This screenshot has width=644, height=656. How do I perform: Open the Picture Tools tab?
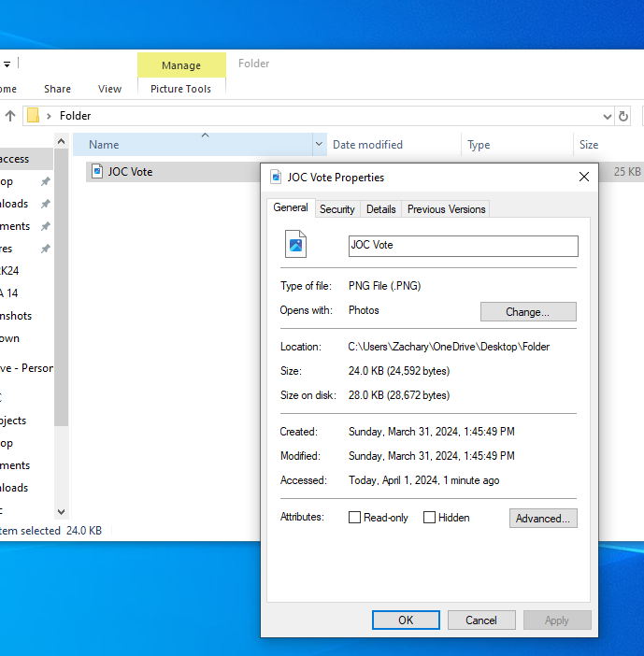(x=180, y=89)
